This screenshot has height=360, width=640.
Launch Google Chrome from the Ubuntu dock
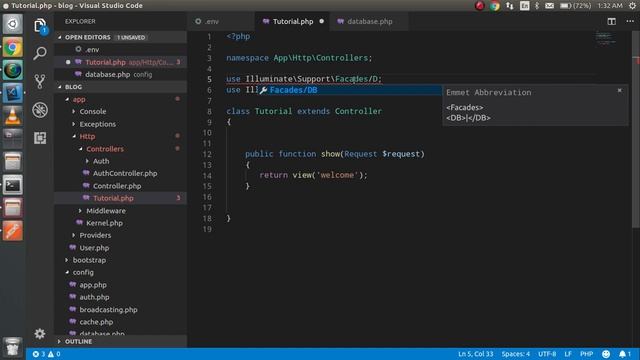coord(13,48)
